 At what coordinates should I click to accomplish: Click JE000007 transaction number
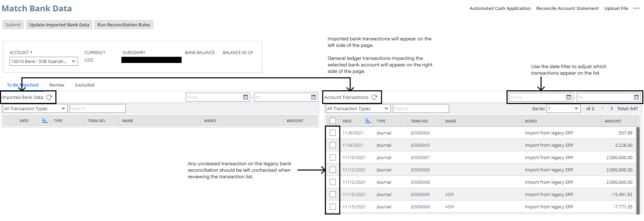[420, 157]
